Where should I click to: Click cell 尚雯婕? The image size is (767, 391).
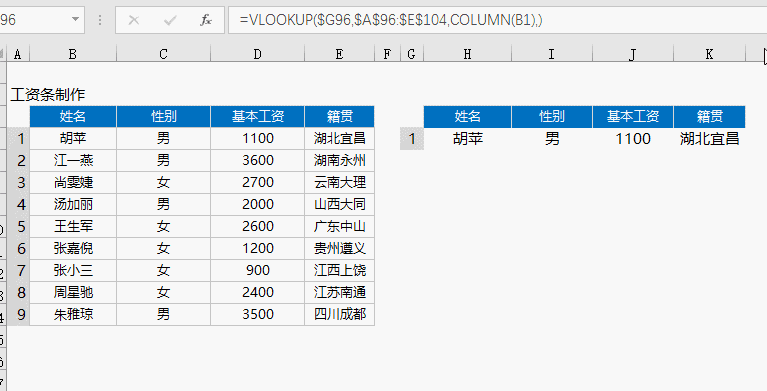(x=73, y=183)
